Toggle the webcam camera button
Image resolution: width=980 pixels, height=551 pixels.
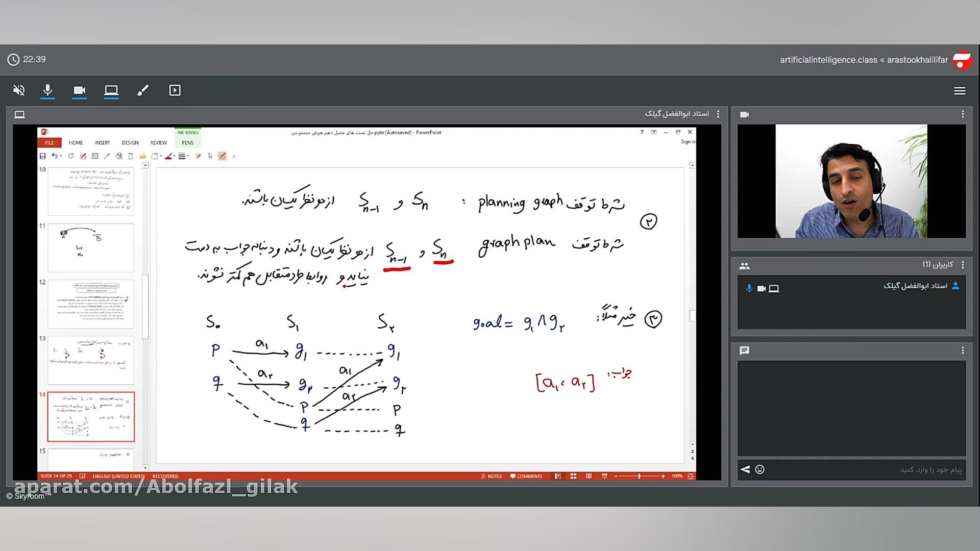click(79, 90)
